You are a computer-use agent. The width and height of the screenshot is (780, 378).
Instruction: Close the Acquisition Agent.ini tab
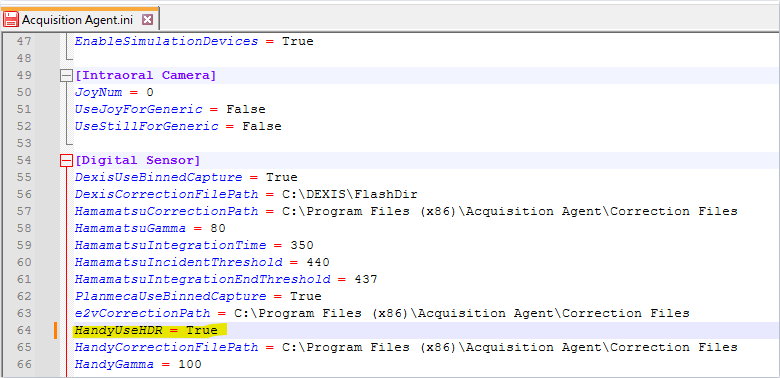click(x=147, y=19)
